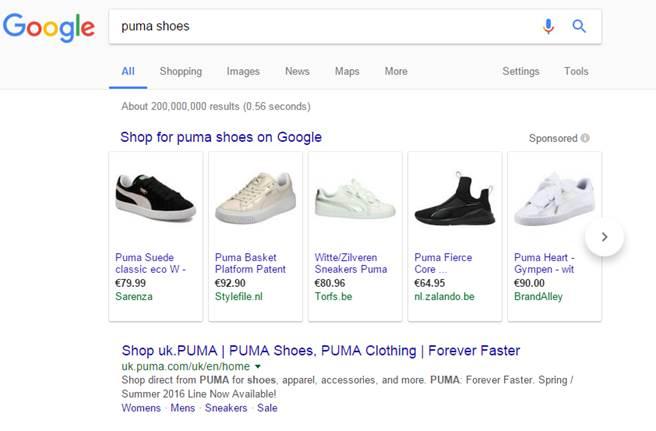The height and width of the screenshot is (431, 656).
Task: Click the Sneakers sitelink
Action: 226,408
